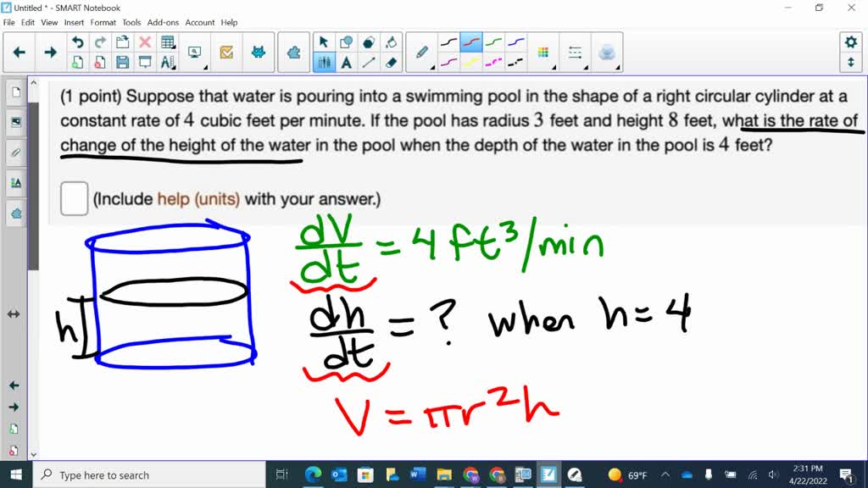
Task: Open the Attachments paperclip sidebar tab
Action: [14, 152]
